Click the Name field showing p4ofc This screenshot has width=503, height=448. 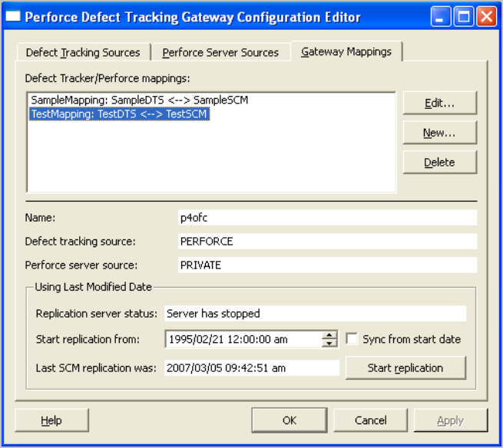point(326,218)
